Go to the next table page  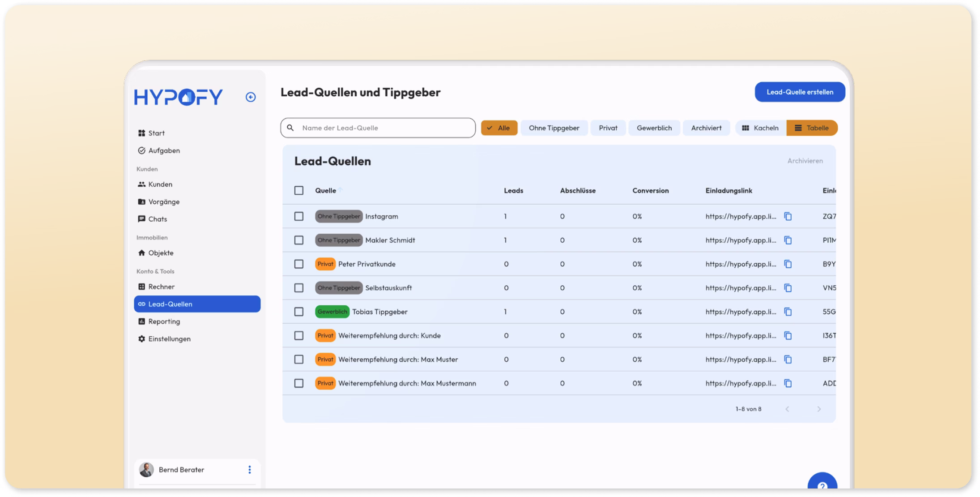tap(819, 409)
